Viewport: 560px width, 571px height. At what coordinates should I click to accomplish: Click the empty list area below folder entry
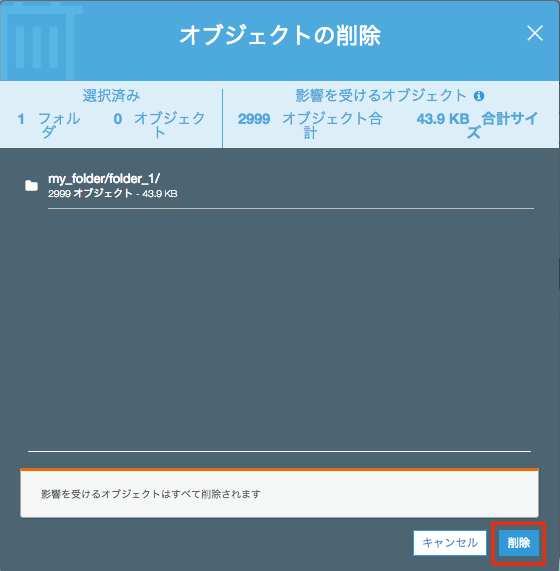[x=280, y=328]
